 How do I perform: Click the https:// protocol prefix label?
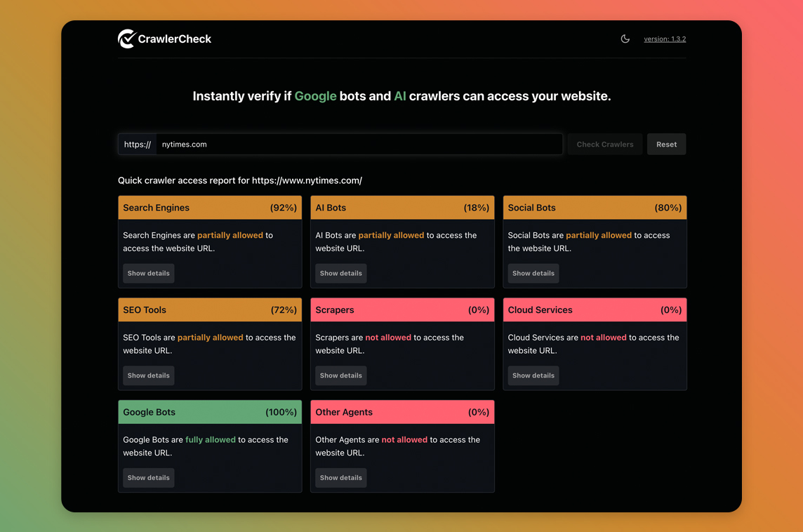coord(138,145)
